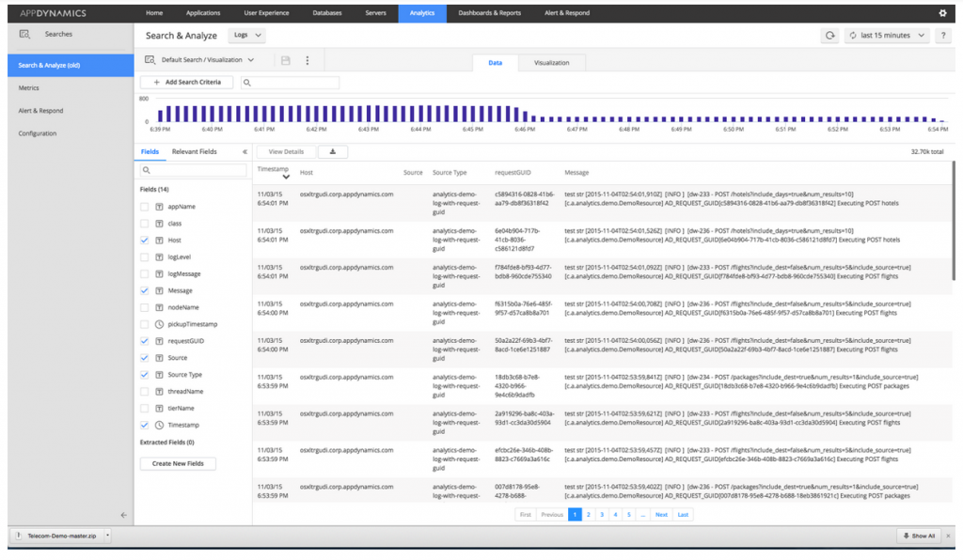Jump to Last results page
The width and height of the screenshot is (963, 560).
point(683,515)
